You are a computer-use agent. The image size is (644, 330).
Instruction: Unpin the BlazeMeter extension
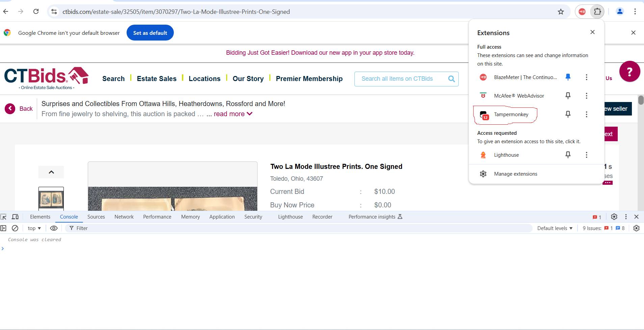(568, 77)
